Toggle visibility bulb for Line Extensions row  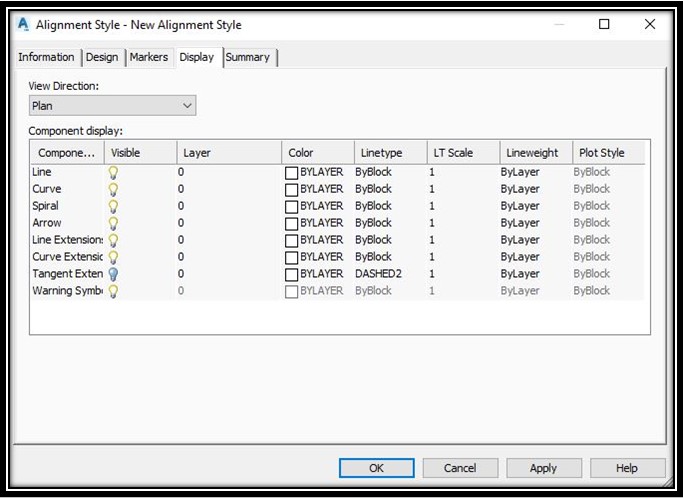tap(113, 241)
